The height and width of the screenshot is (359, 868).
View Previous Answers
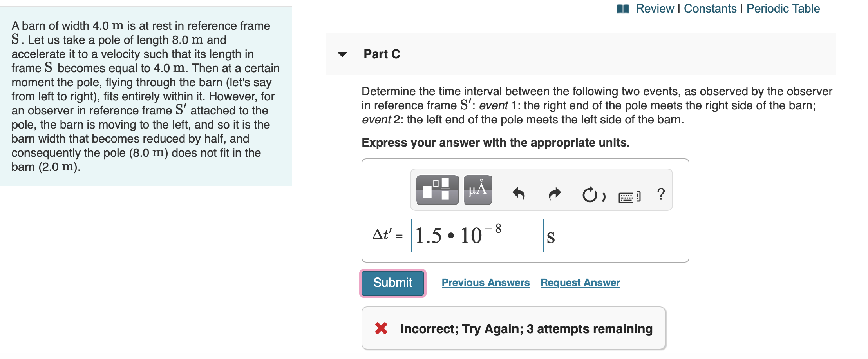[486, 282]
